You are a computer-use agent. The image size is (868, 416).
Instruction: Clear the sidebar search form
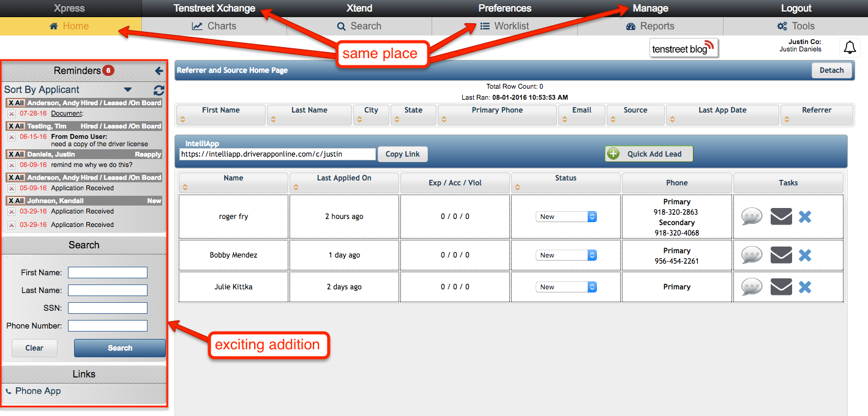pos(34,348)
